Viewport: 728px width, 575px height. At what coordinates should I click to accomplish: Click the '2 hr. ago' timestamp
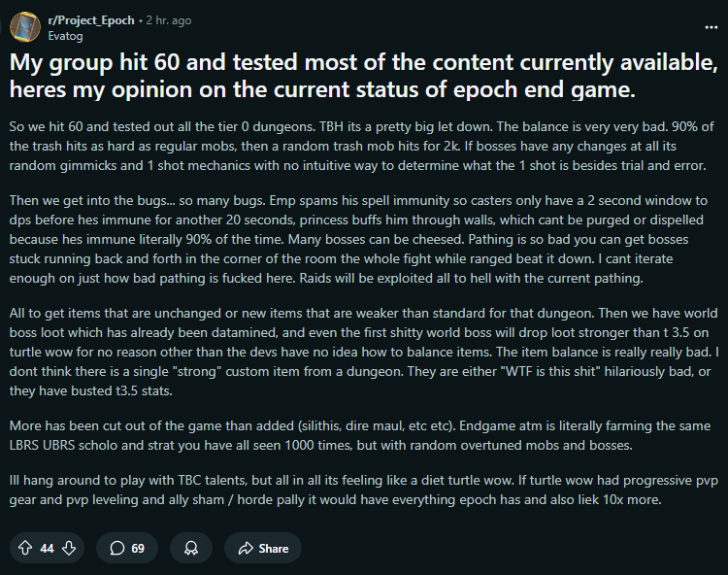coord(168,19)
